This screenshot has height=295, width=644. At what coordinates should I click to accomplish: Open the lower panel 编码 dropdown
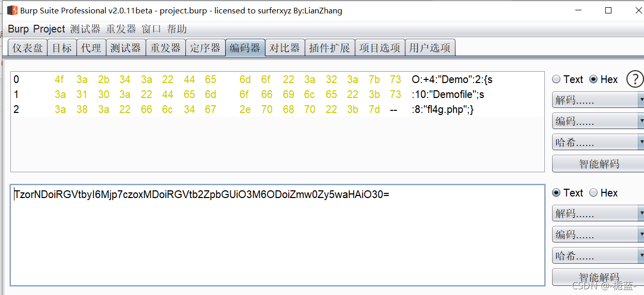click(598, 235)
